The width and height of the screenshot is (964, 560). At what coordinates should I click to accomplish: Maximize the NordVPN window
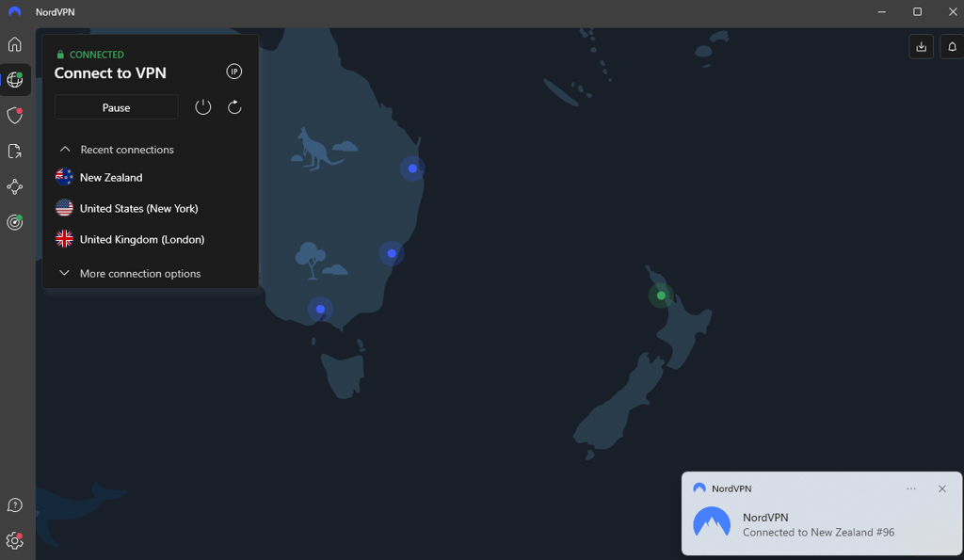coord(917,11)
